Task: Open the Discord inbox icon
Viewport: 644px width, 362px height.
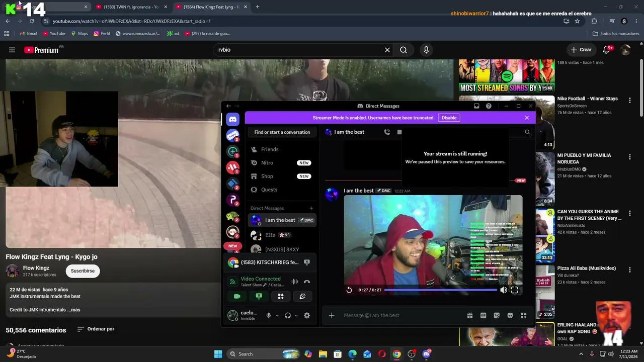Action: coord(476,106)
